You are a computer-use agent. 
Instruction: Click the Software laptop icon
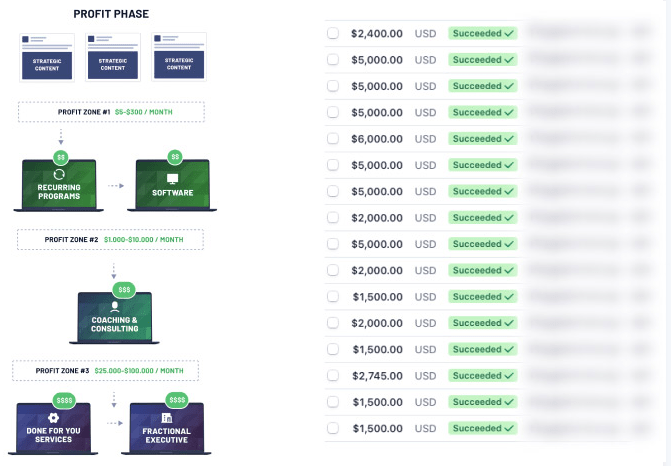point(172,186)
